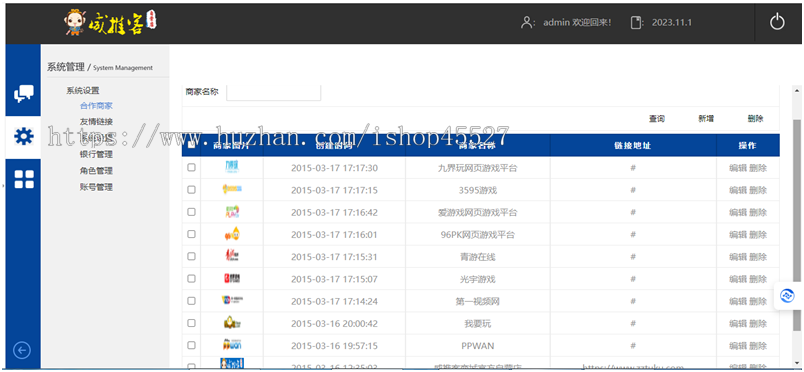Click the admin 欢迎回来 welcome text

[x=577, y=23]
